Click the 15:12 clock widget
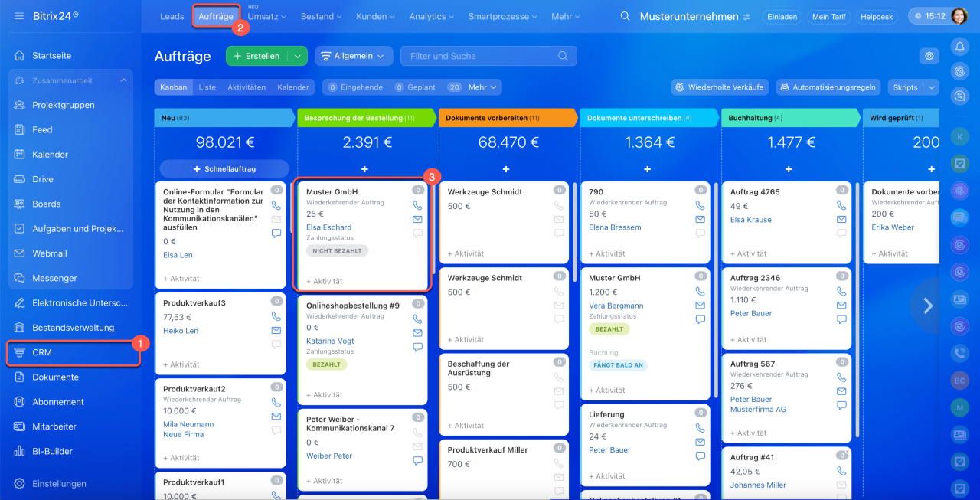 tap(929, 16)
